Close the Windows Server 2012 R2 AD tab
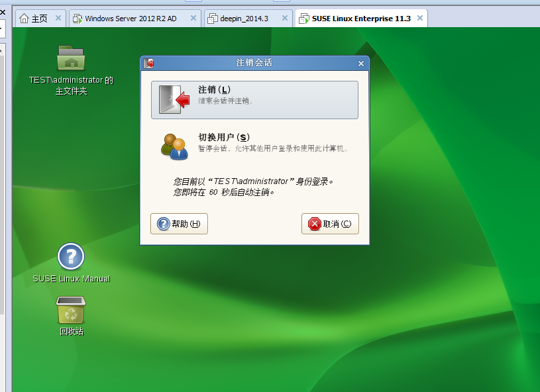Viewport: 540px width, 392px height. [193, 18]
